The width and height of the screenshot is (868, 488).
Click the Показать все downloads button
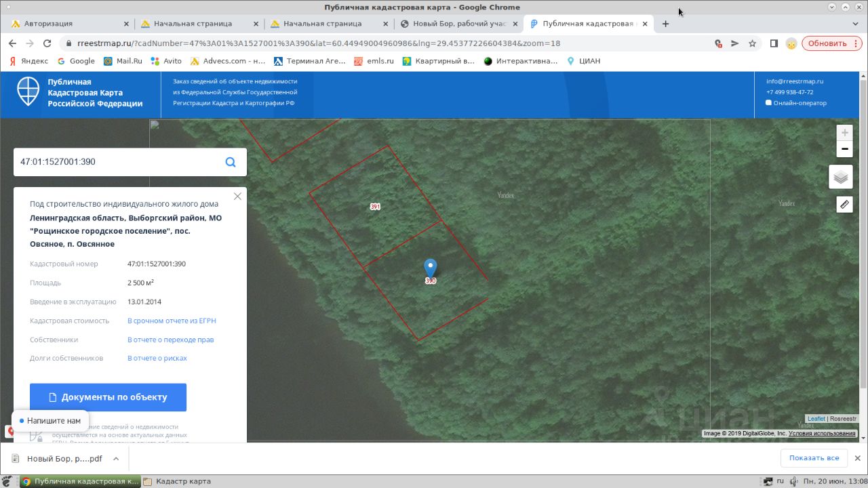(814, 458)
